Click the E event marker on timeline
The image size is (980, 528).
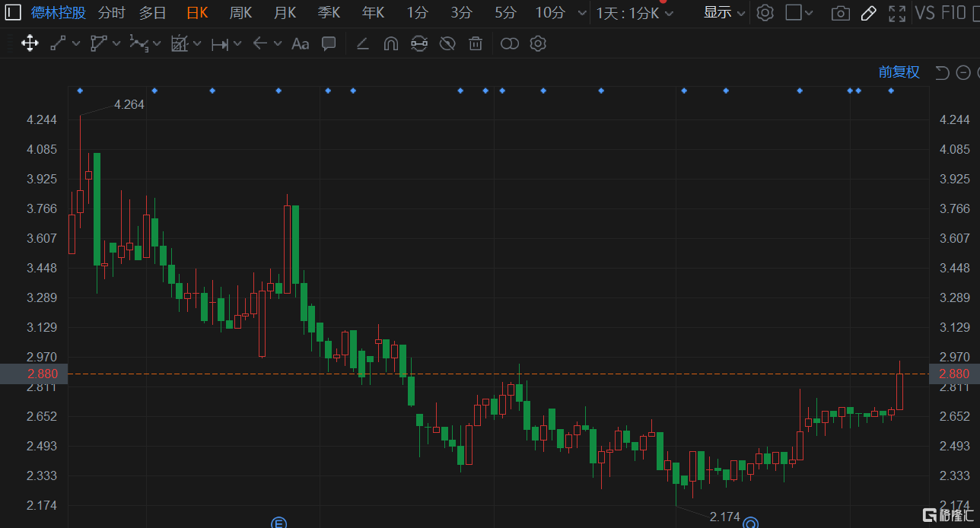pyautogui.click(x=278, y=523)
